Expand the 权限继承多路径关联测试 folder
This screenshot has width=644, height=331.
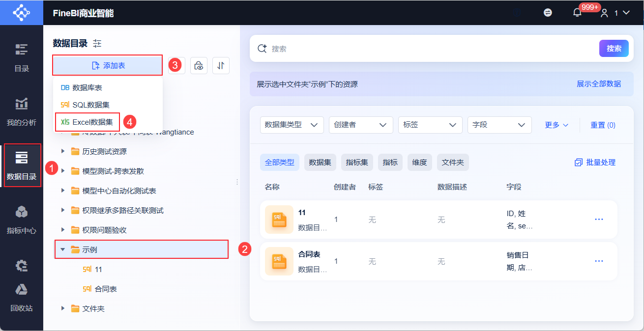(x=62, y=210)
